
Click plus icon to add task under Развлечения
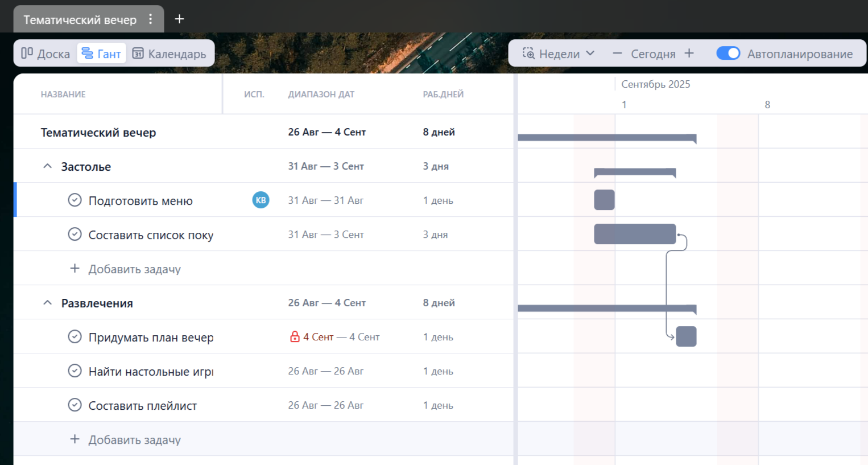point(75,439)
